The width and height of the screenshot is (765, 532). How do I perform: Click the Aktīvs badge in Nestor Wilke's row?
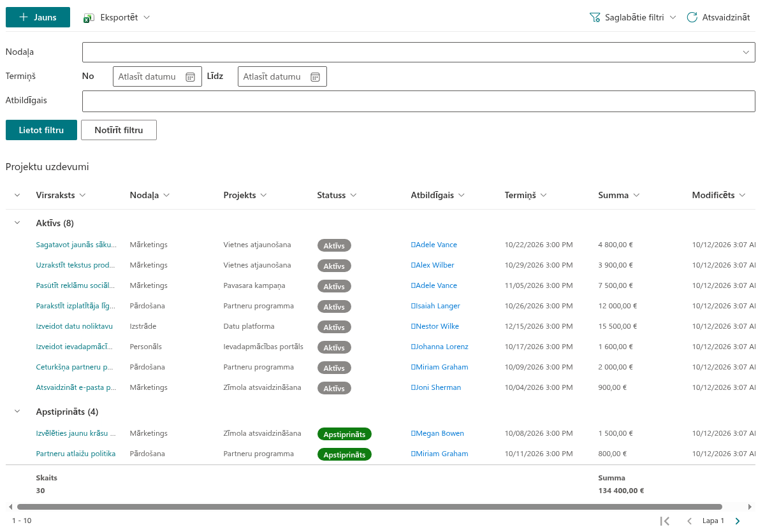[x=334, y=327]
